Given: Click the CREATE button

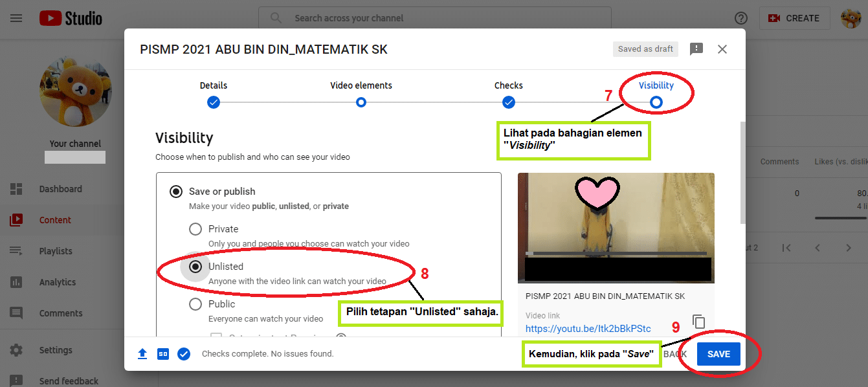Looking at the screenshot, I should pos(794,19).
